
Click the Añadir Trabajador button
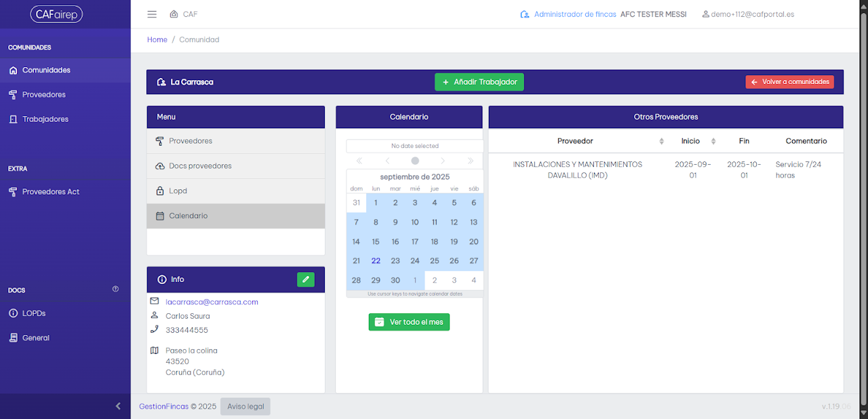point(479,82)
